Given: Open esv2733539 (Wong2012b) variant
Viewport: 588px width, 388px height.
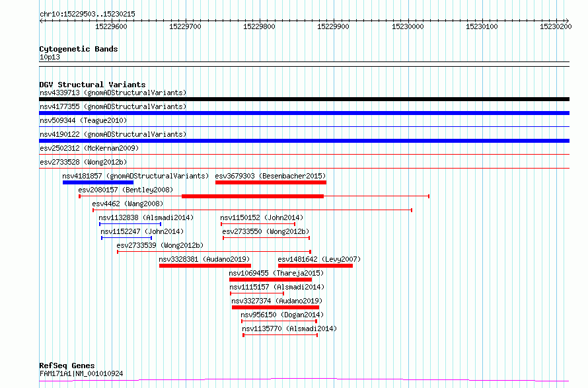Looking at the screenshot, I should (x=160, y=245).
